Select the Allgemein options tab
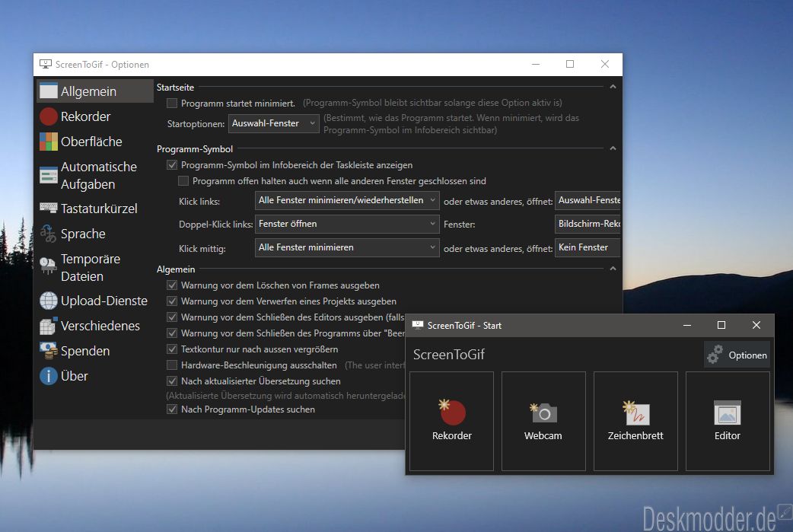Image resolution: width=793 pixels, height=532 pixels. [x=95, y=91]
